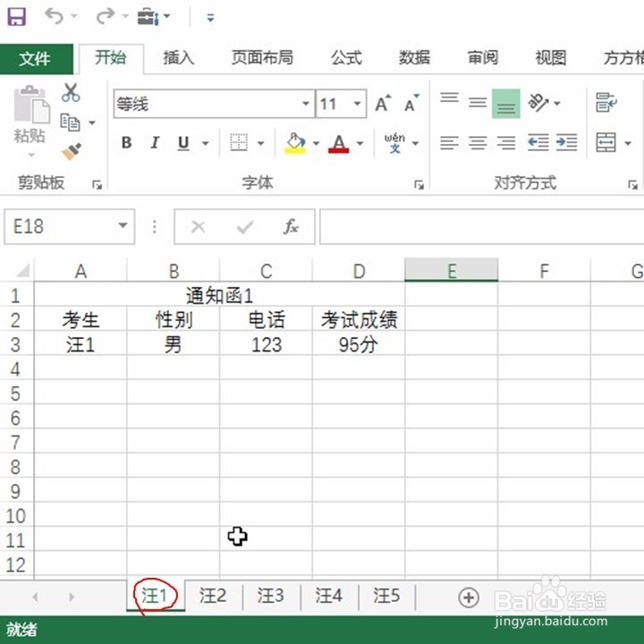Open the Underline style dropdown arrow
This screenshot has height=644, width=644.
pos(205,143)
